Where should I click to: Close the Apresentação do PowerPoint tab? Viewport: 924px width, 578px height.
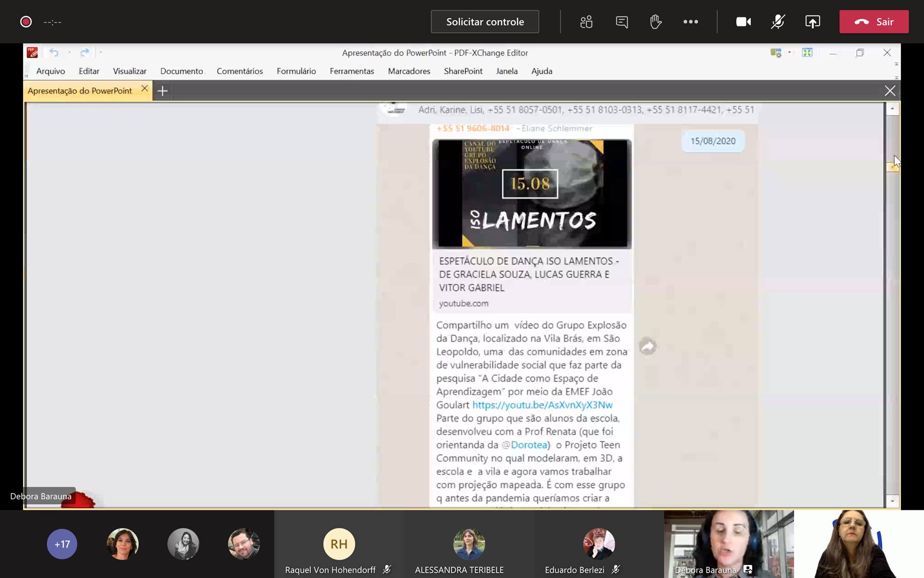144,89
